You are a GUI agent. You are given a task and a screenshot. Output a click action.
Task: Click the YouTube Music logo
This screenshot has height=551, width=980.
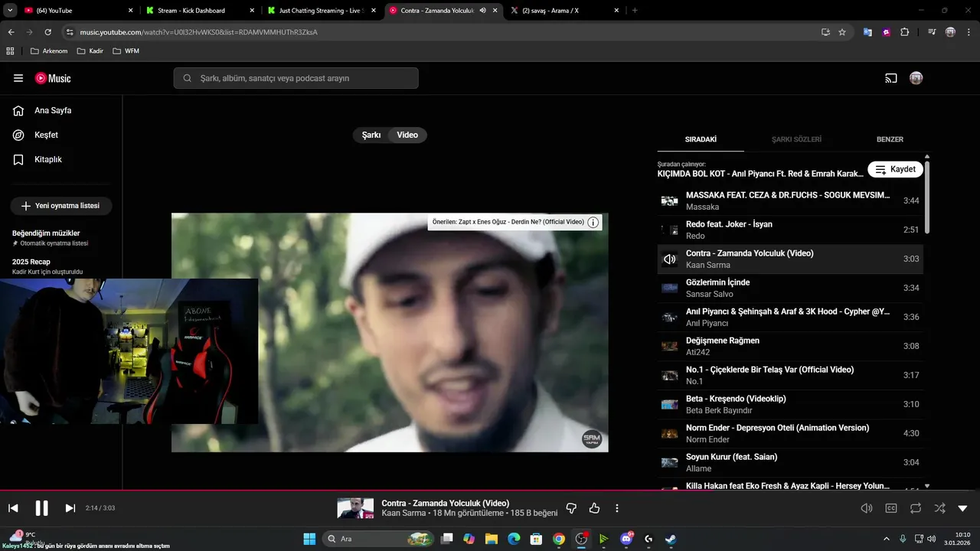click(53, 78)
